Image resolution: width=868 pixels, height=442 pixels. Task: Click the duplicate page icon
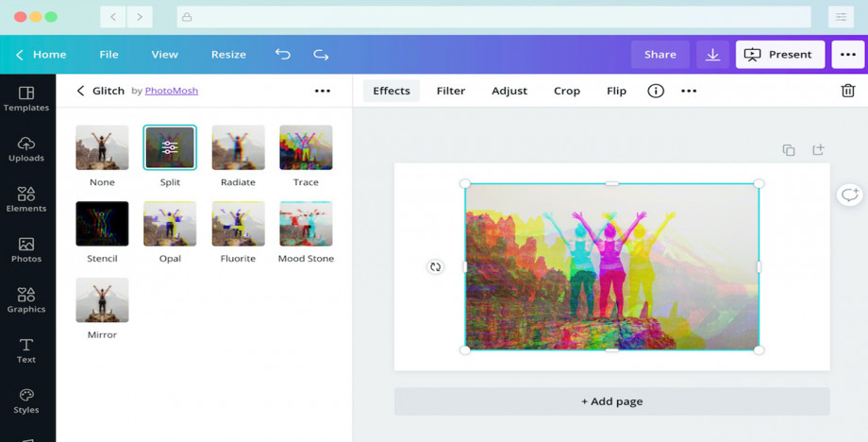tap(789, 150)
